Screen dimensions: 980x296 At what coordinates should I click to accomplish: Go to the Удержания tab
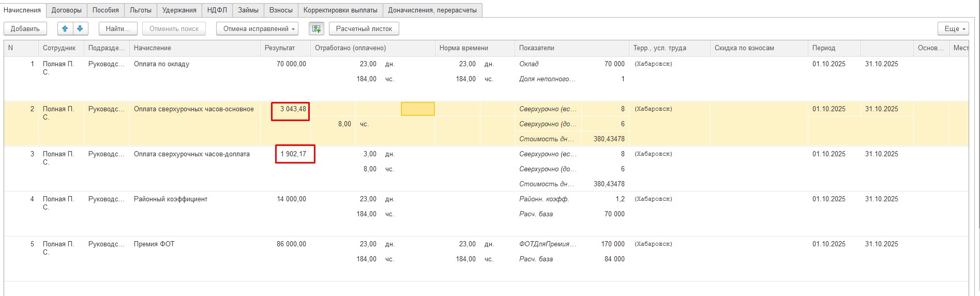tap(179, 10)
